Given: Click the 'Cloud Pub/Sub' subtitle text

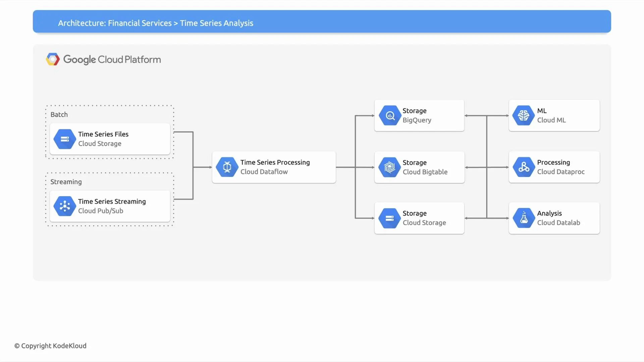Looking at the screenshot, I should coord(101,211).
